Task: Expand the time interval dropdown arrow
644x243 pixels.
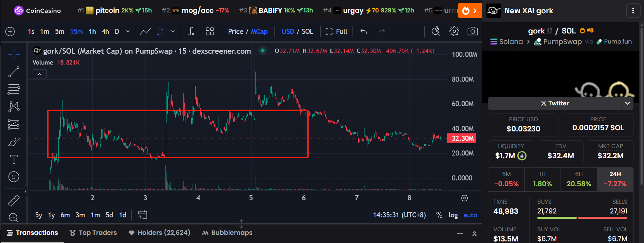Action: [x=128, y=31]
